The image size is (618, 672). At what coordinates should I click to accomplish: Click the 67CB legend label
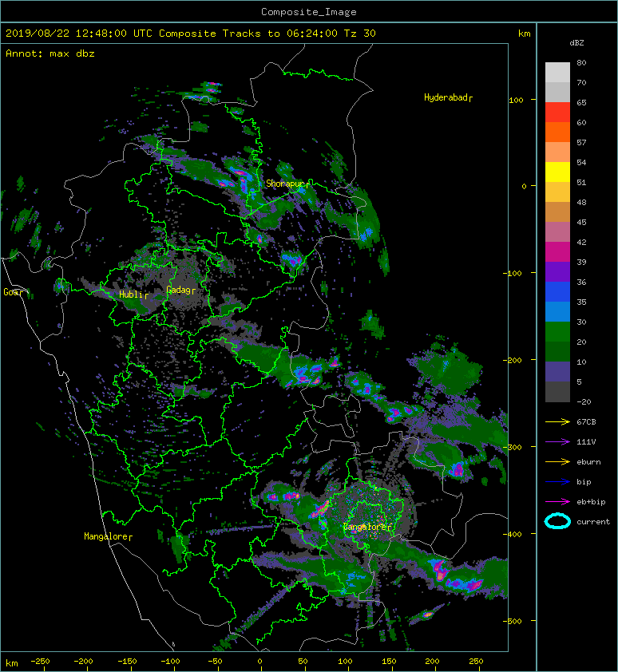[586, 422]
